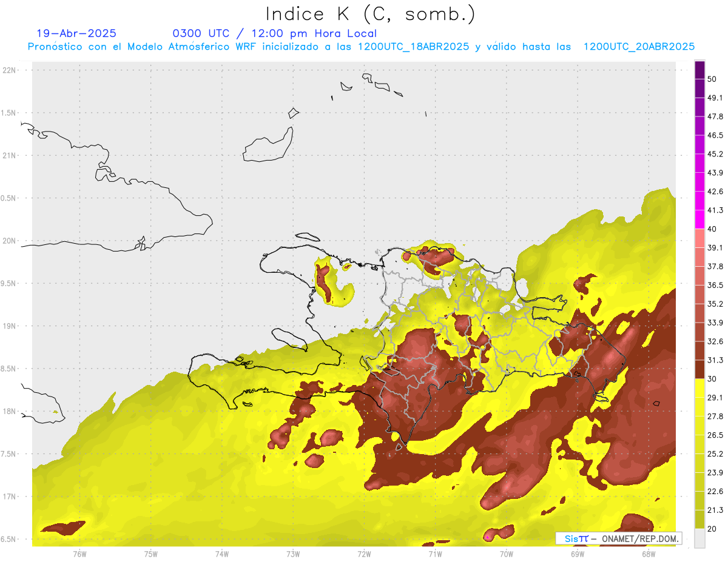Image resolution: width=728 pixels, height=562 pixels.
Task: Click the colorbar value '37.8'
Action: pyautogui.click(x=715, y=266)
